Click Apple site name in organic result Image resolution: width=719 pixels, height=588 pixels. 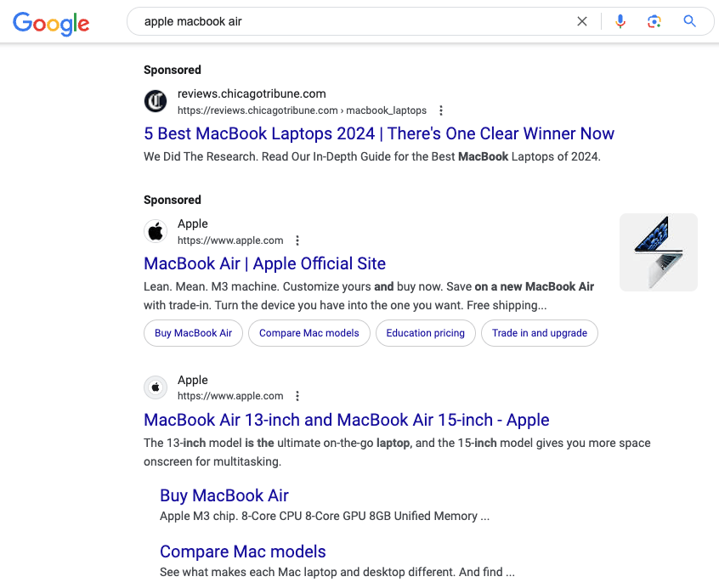(x=193, y=380)
